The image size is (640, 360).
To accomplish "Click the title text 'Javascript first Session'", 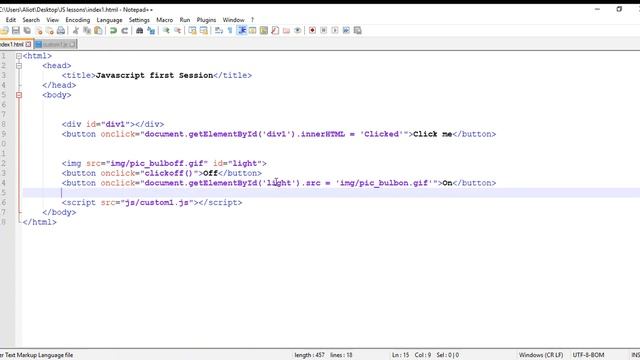I will tap(154, 76).
